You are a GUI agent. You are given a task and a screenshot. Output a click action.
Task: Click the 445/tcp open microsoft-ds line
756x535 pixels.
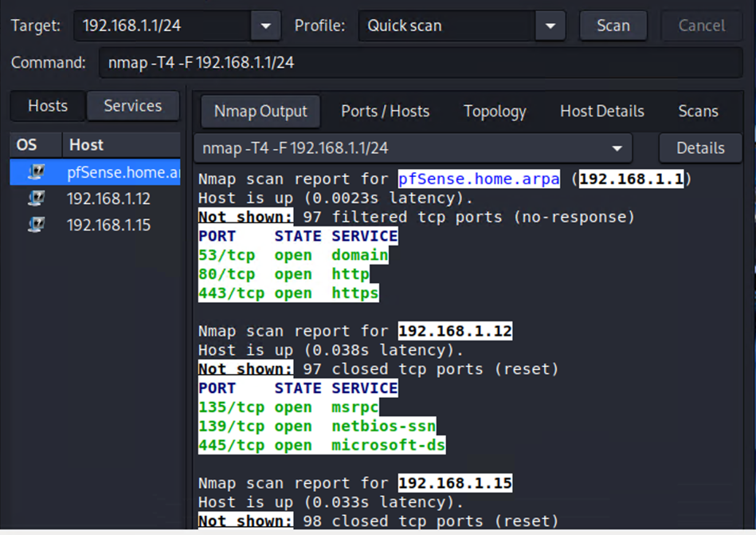pos(322,445)
